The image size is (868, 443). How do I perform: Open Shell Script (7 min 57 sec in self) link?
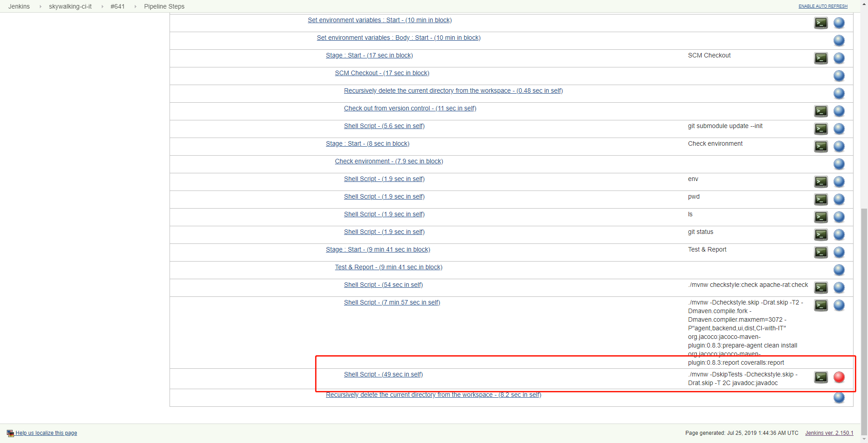392,302
